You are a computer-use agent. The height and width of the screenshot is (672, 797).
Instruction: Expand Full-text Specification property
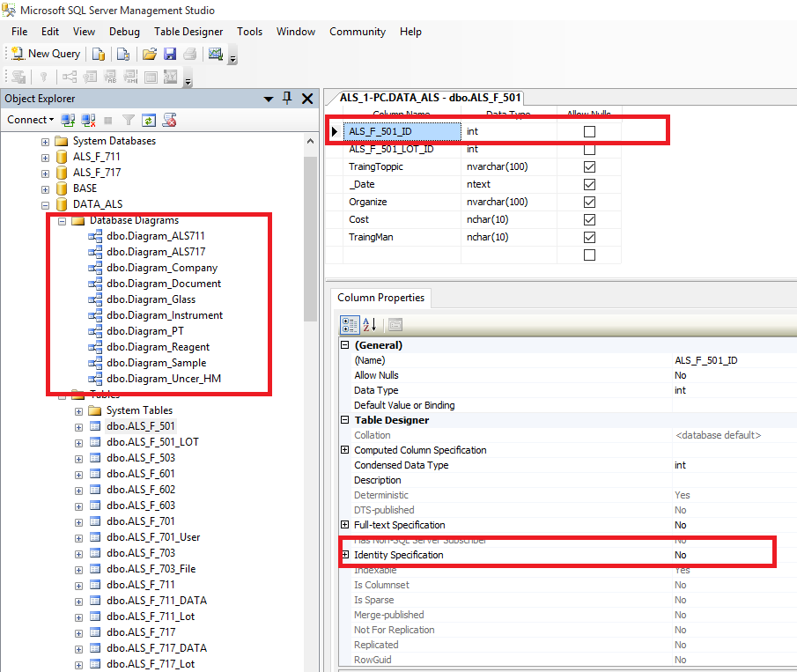click(344, 524)
